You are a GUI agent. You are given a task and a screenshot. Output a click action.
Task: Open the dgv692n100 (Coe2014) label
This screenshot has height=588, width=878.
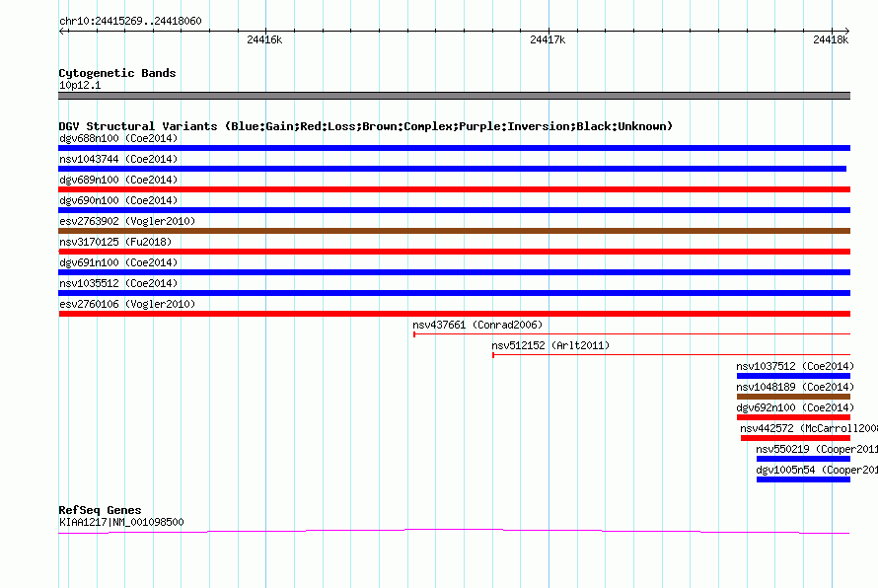click(x=795, y=407)
